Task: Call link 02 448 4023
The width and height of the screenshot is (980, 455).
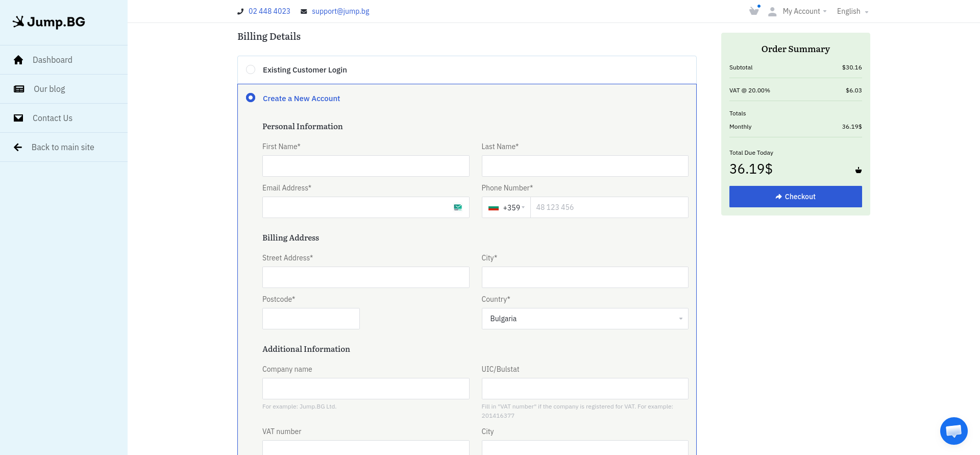Action: pos(269,11)
